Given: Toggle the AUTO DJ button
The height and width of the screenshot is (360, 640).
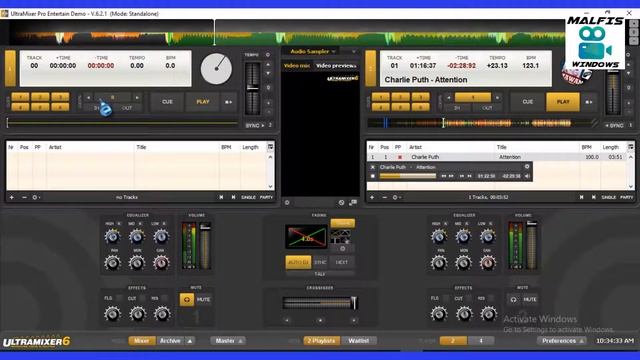Looking at the screenshot, I should (x=298, y=262).
